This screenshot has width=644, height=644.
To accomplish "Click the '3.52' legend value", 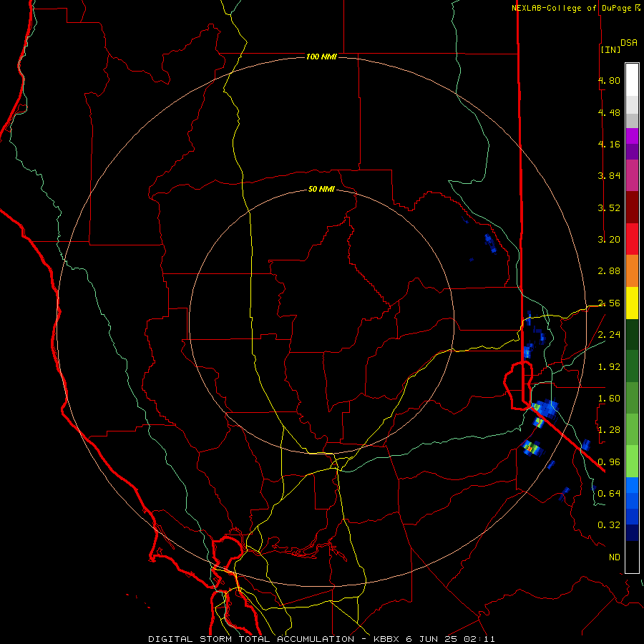I will [x=610, y=208].
